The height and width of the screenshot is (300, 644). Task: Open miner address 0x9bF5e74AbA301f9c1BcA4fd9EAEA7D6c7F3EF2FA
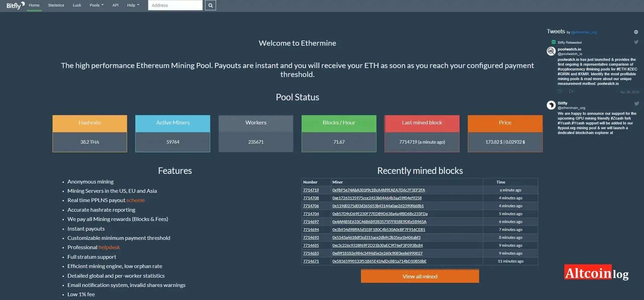379,190
